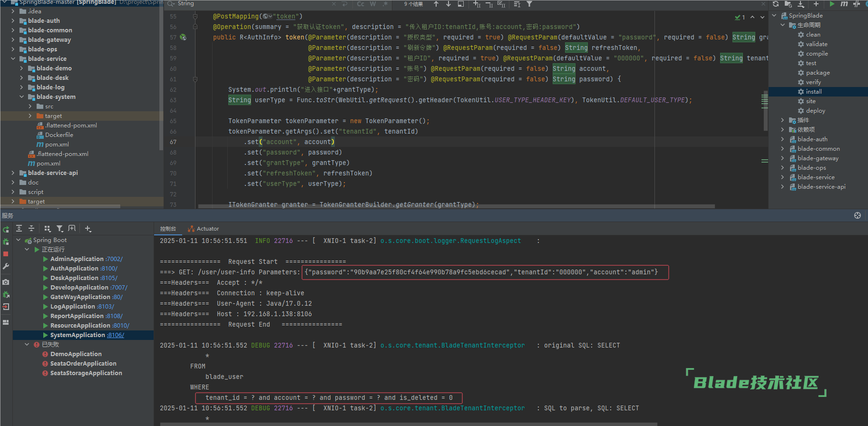Expand the 插件 plugins node in Maven
This screenshot has width=868, height=426.
click(783, 120)
